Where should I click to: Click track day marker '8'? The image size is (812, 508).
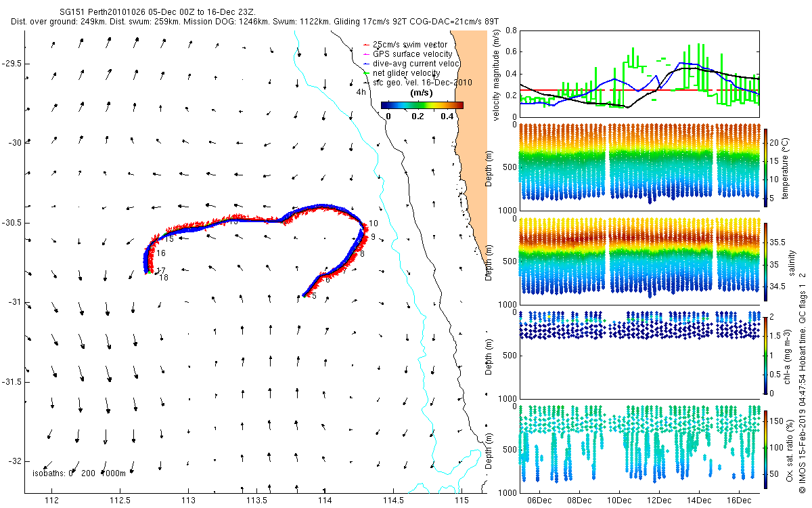363,254
